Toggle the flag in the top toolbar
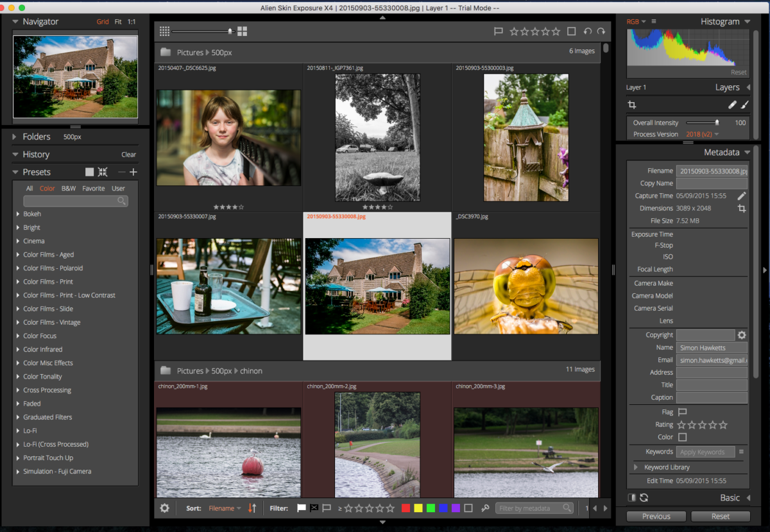 click(x=499, y=31)
